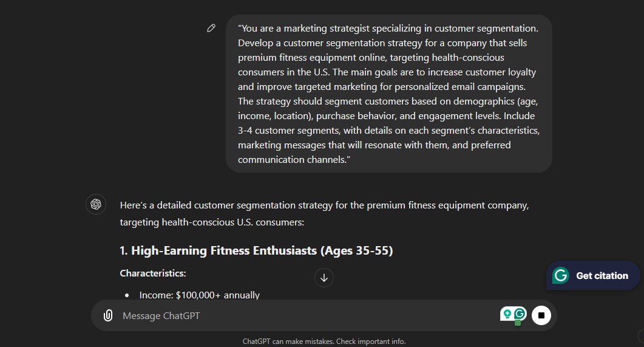Image resolution: width=644 pixels, height=347 pixels.
Task: Click the 'High-Earning Fitness Enthusiasts' heading
Action: [x=256, y=251]
